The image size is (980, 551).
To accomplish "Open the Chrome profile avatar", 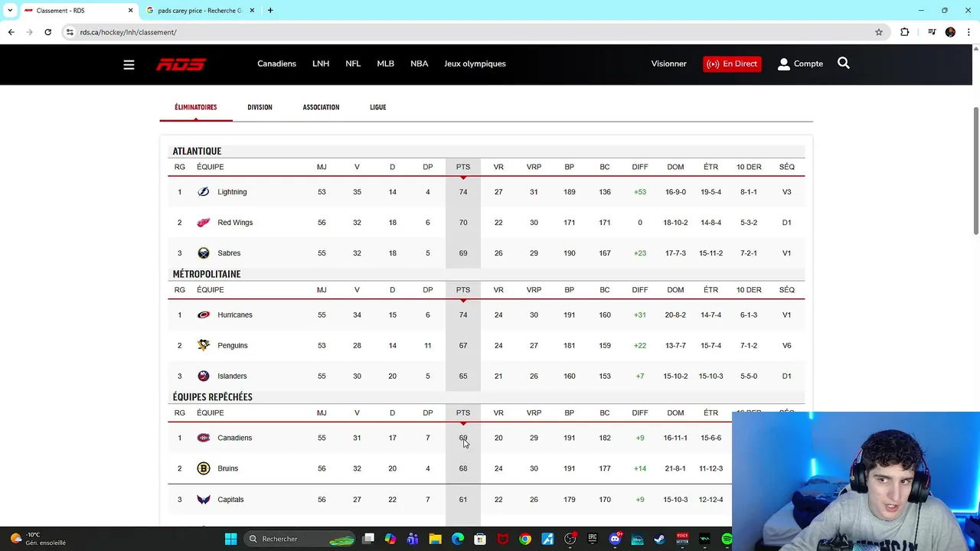I will coord(950,32).
